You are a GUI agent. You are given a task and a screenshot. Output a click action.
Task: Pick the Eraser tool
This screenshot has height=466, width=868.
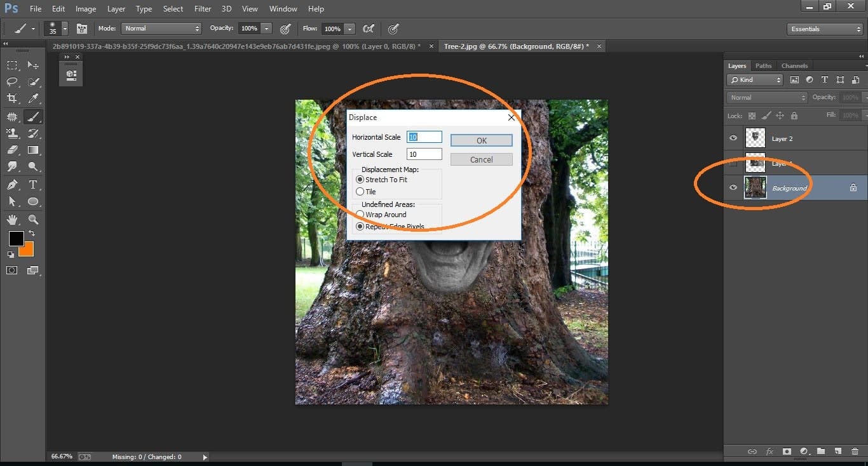coord(11,150)
